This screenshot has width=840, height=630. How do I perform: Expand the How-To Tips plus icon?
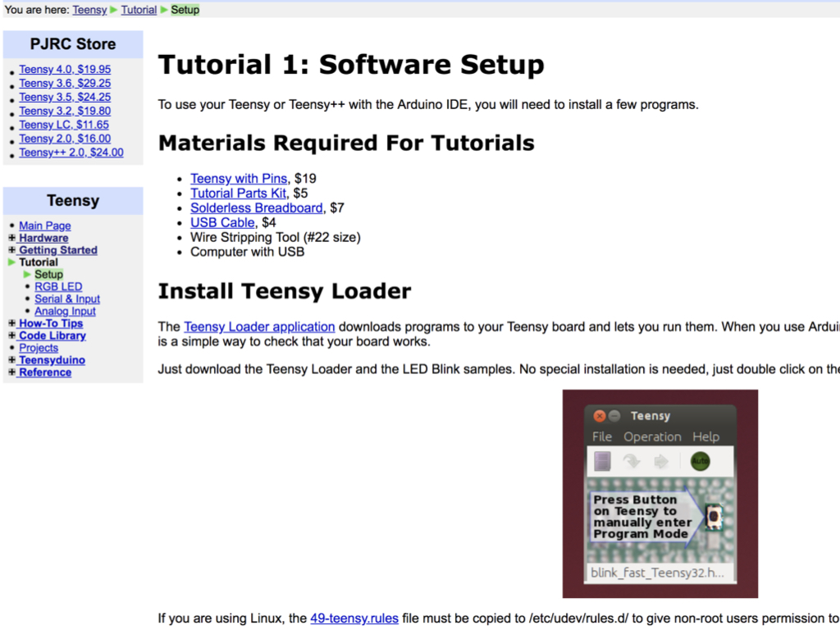tap(11, 323)
